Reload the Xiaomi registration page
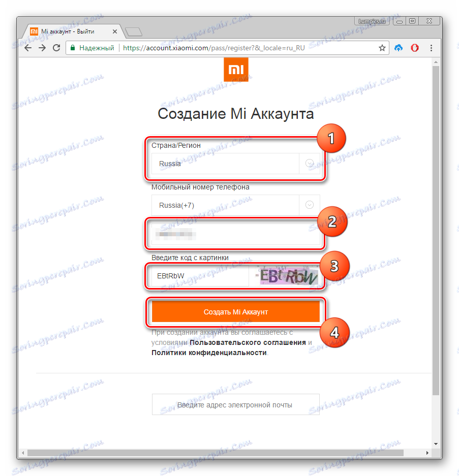Viewport: 459px width, 476px height. [56, 48]
